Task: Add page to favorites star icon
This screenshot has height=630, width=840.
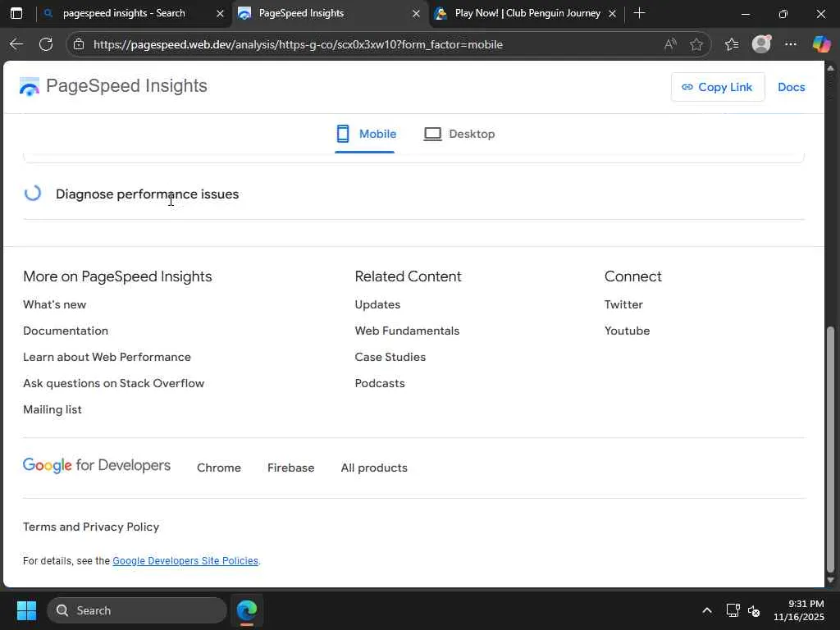Action: (696, 44)
